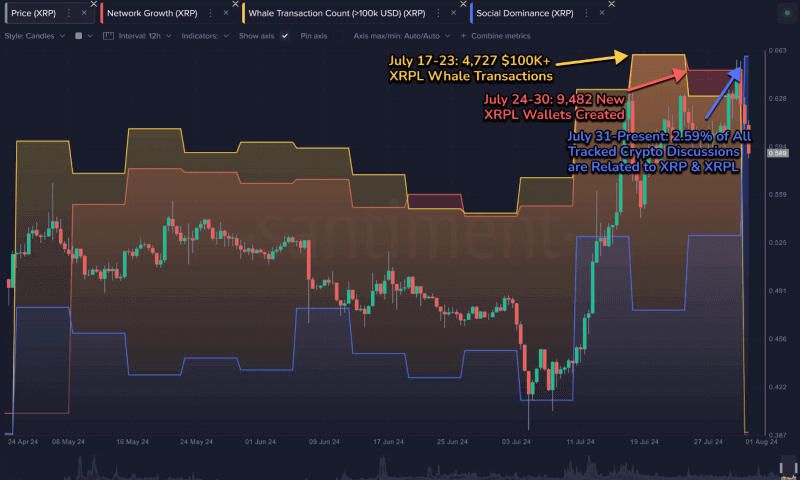Click white X above Whale Transaction Count tab
Viewport: 800px width, 480px height.
pos(463,4)
